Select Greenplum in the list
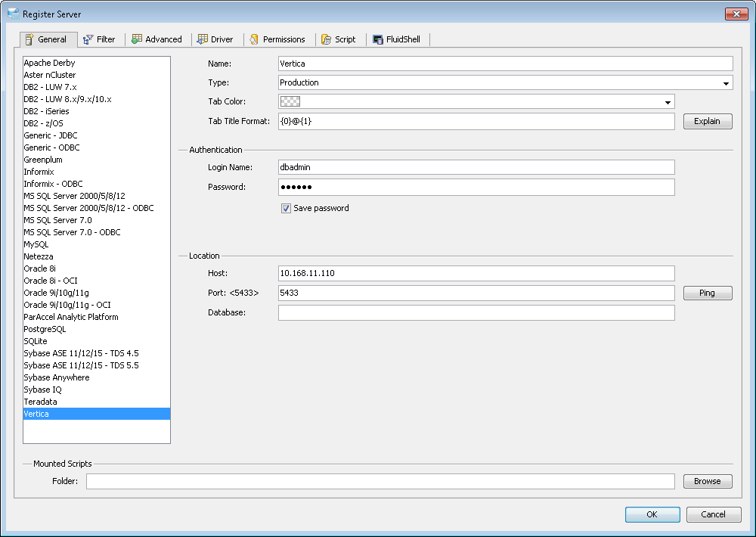 [x=97, y=160]
